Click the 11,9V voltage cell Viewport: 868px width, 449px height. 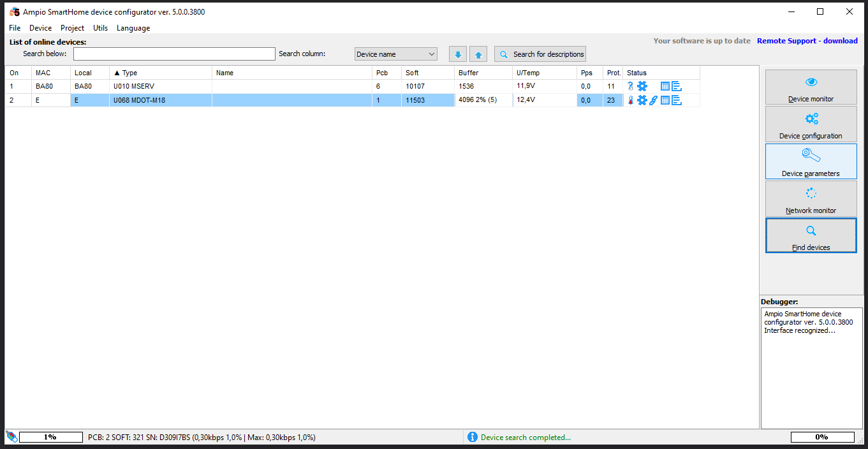(x=545, y=86)
